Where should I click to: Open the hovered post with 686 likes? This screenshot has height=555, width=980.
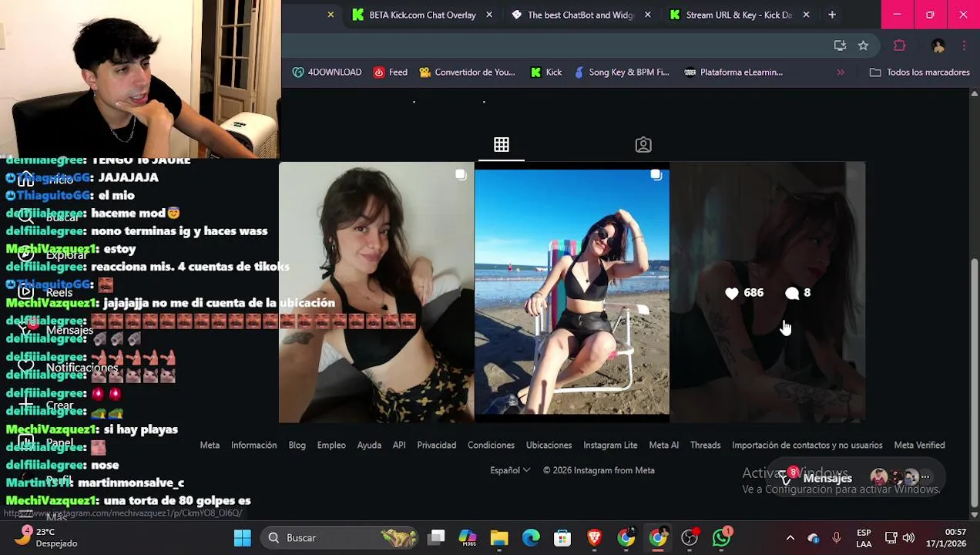767,292
